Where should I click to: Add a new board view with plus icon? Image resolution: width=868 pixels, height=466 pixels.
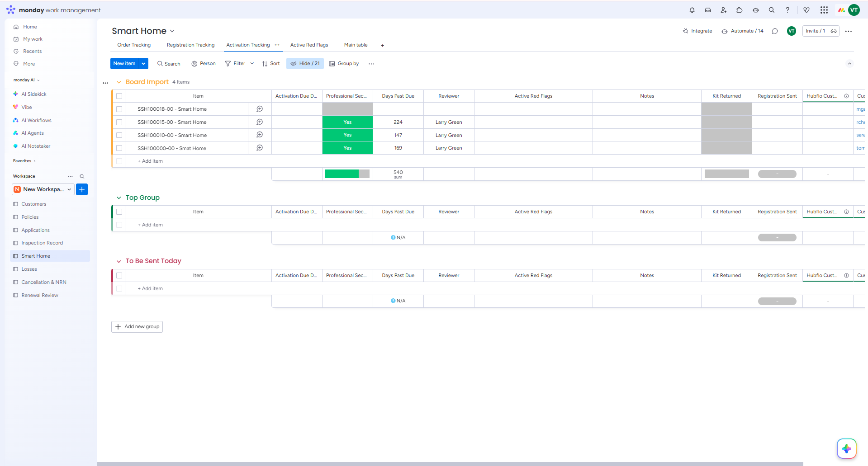(382, 45)
